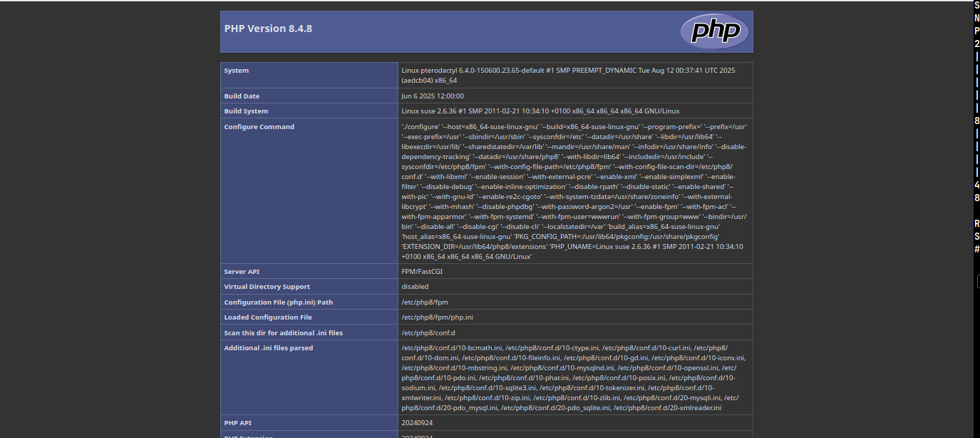Click the PHP logo in the header
This screenshot has height=438, width=980.
coord(713,31)
